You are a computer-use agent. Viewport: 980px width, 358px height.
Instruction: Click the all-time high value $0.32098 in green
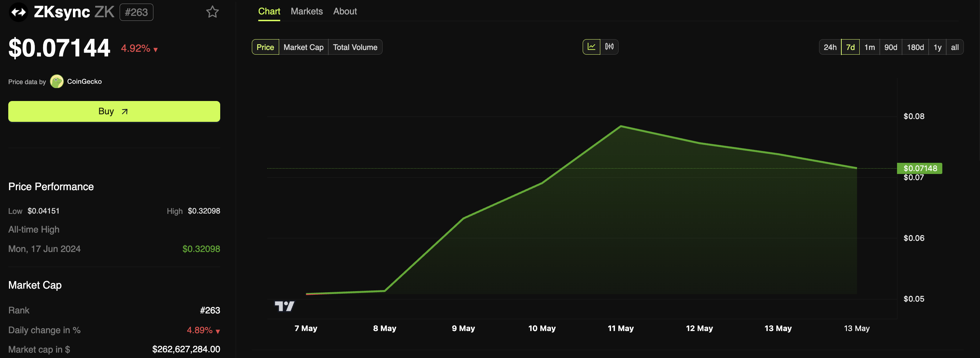(201, 249)
